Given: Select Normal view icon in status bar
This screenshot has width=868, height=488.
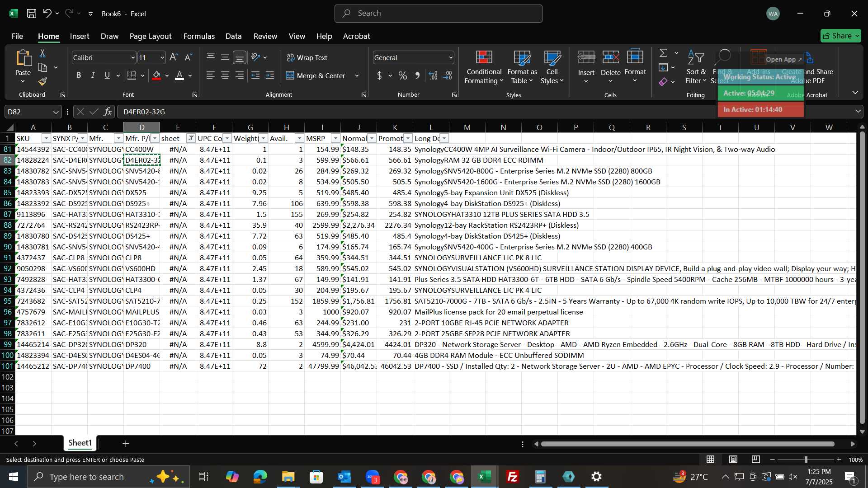Looking at the screenshot, I should coord(711,460).
